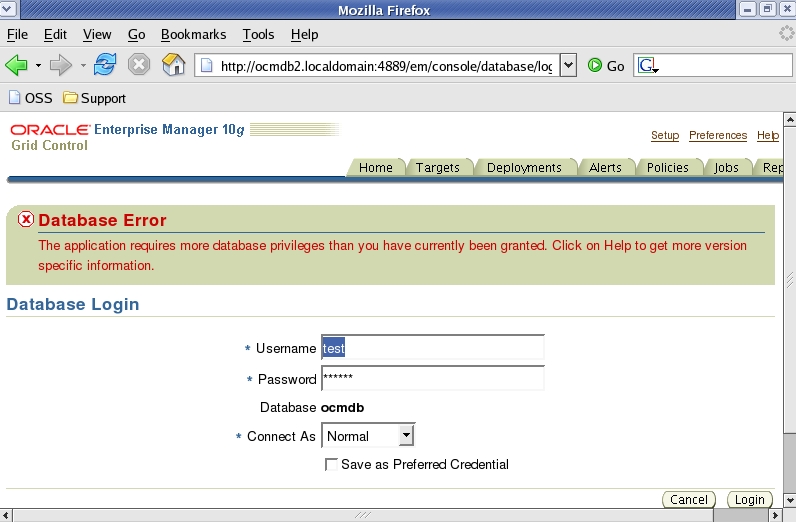Click the Password input field
The height and width of the screenshot is (522, 796).
point(433,378)
